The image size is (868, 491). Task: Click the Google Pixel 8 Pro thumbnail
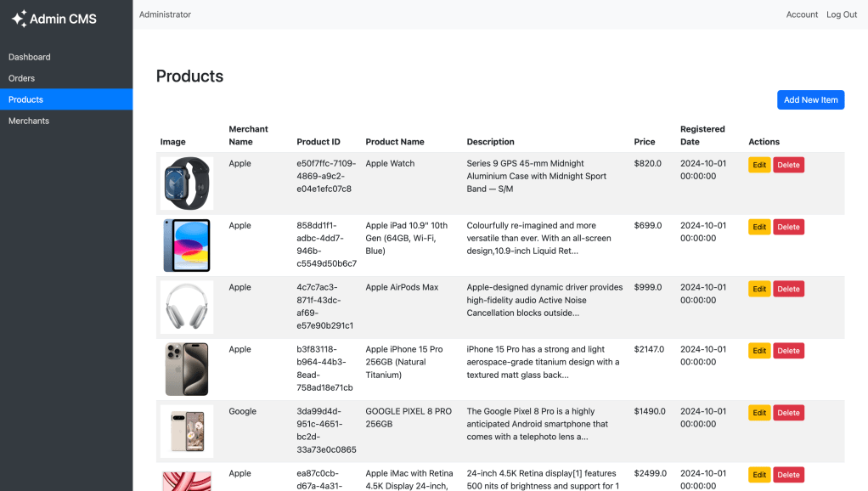[186, 431]
